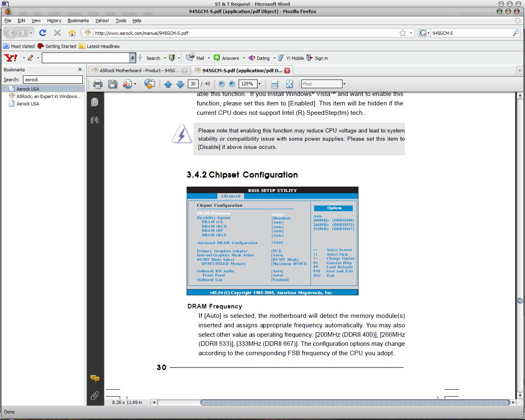
Task: Click the Yahoo toolbar pencil icon
Action: [x=31, y=58]
